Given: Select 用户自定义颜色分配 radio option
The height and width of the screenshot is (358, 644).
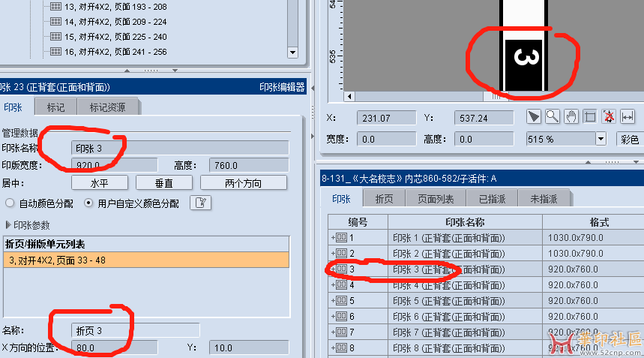Looking at the screenshot, I should [x=88, y=203].
